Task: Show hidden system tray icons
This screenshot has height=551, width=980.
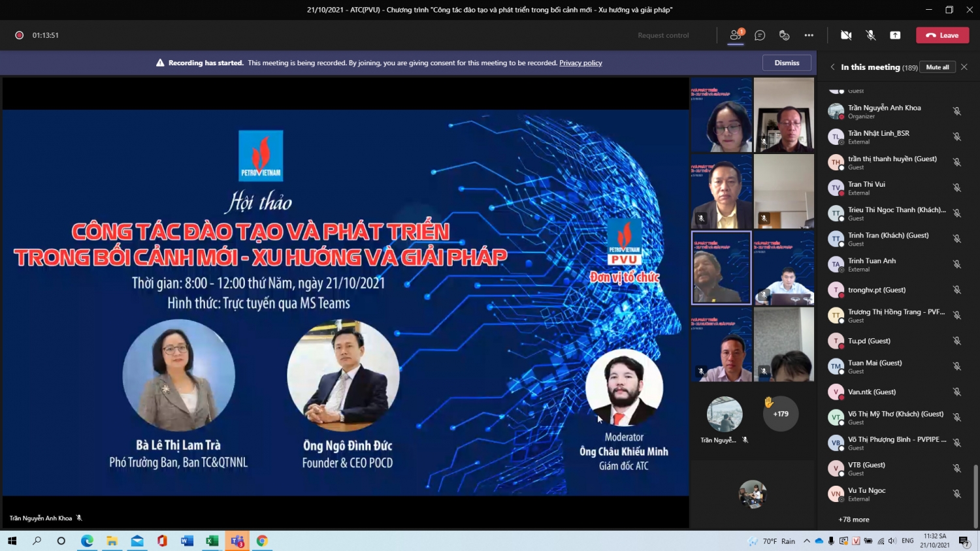Action: (x=807, y=541)
